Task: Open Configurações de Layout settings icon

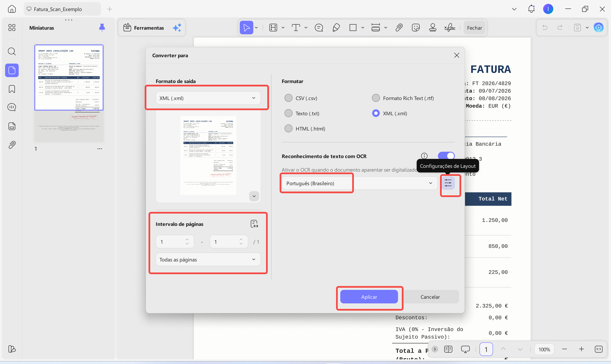Action: point(448,183)
